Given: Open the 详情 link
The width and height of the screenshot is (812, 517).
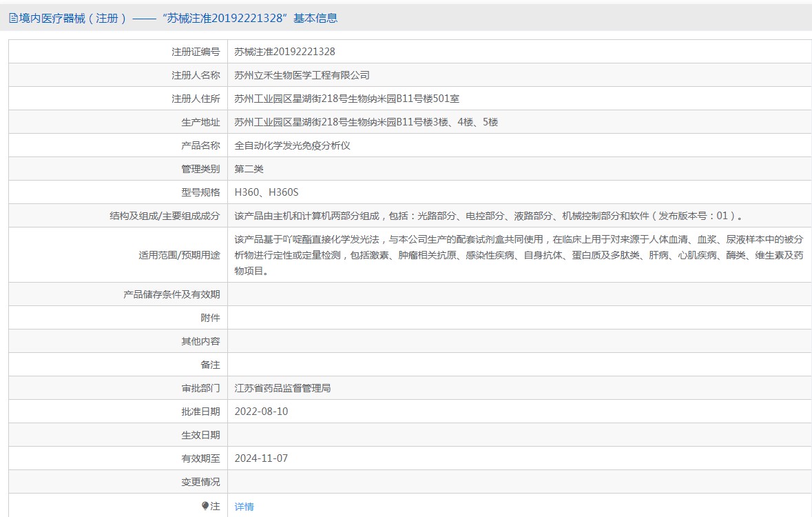Looking at the screenshot, I should (244, 507).
